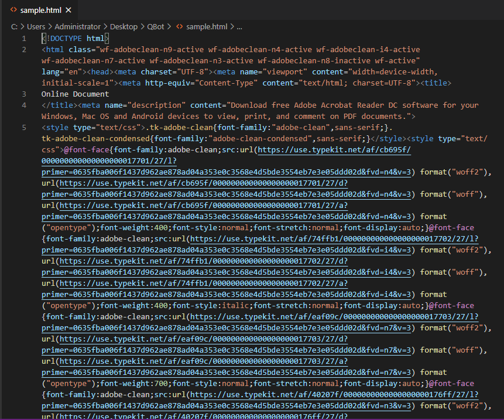Follow the typekit 40207f 27/l link

tap(260, 400)
